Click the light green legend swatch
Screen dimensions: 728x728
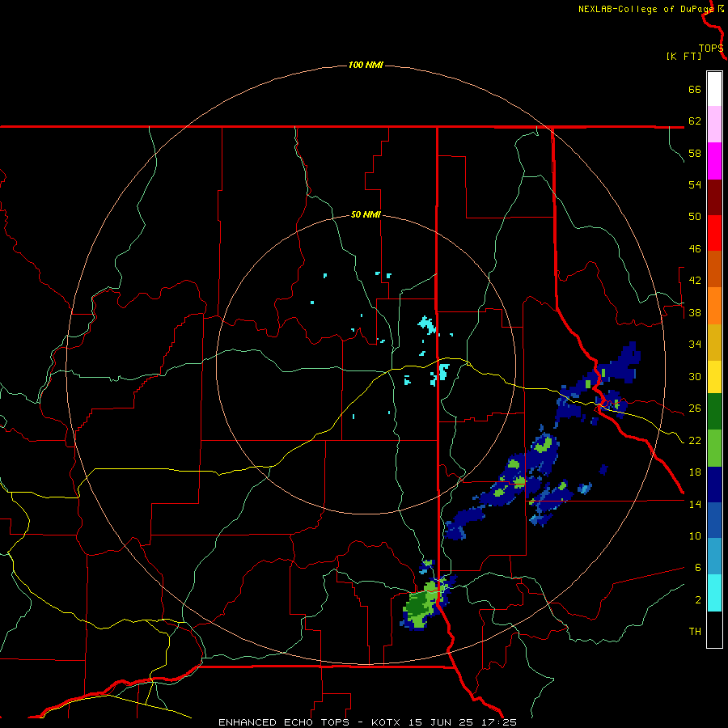(714, 448)
